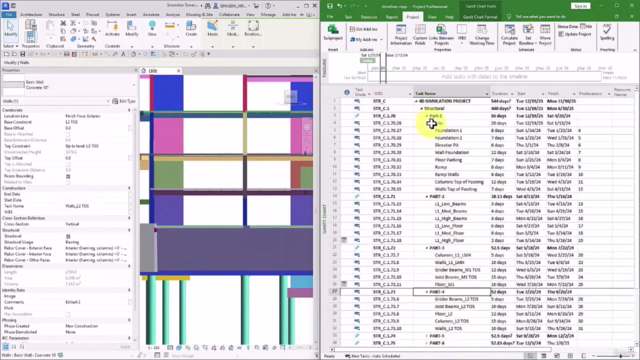The height and width of the screenshot is (360, 640).
Task: Collapse the Structural summary task
Action: pyautogui.click(x=422, y=109)
